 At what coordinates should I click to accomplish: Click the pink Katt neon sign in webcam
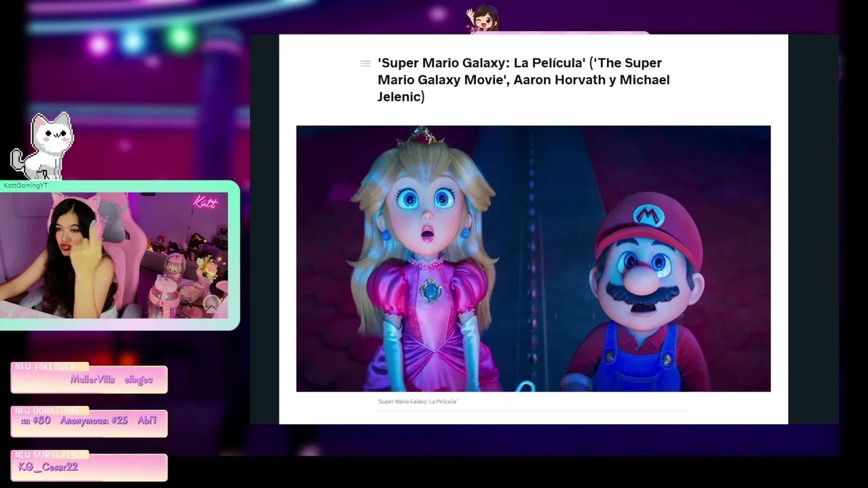pos(205,202)
